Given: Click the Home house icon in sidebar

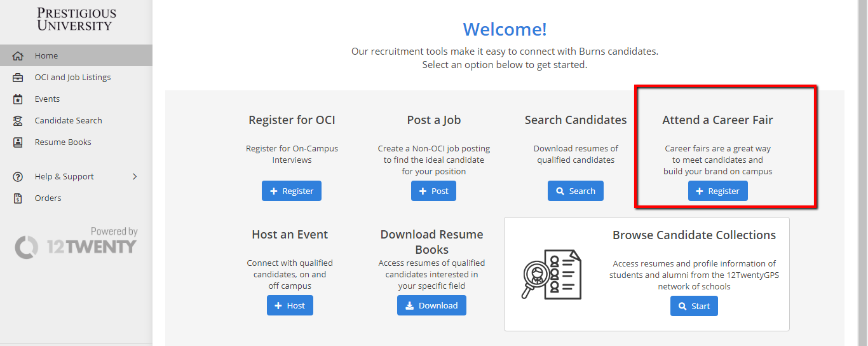Looking at the screenshot, I should coord(18,56).
